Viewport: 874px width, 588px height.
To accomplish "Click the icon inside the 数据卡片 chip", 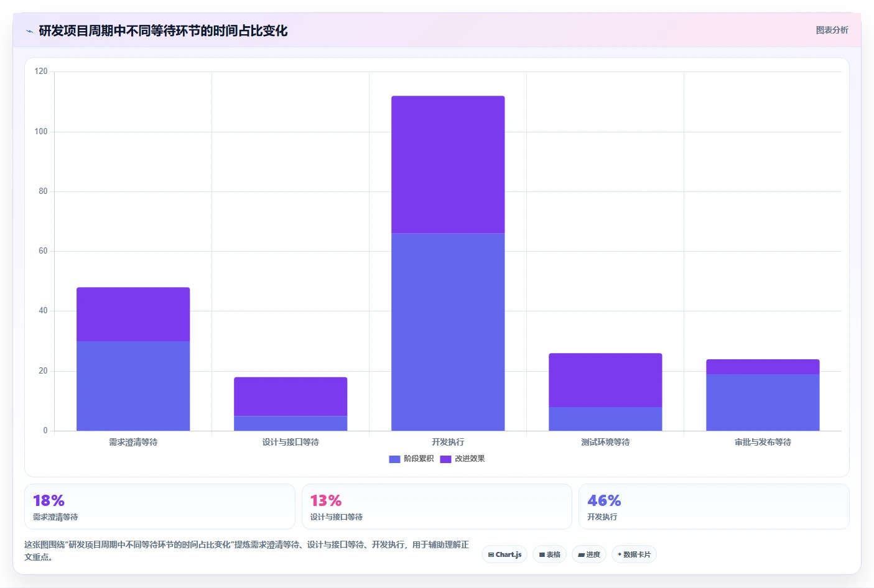I will tap(620, 554).
